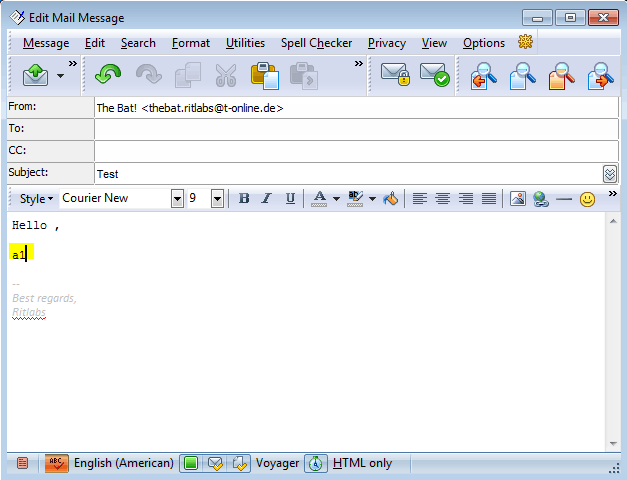This screenshot has height=480, width=627.
Task: Justify text alignment
Action: (489, 198)
